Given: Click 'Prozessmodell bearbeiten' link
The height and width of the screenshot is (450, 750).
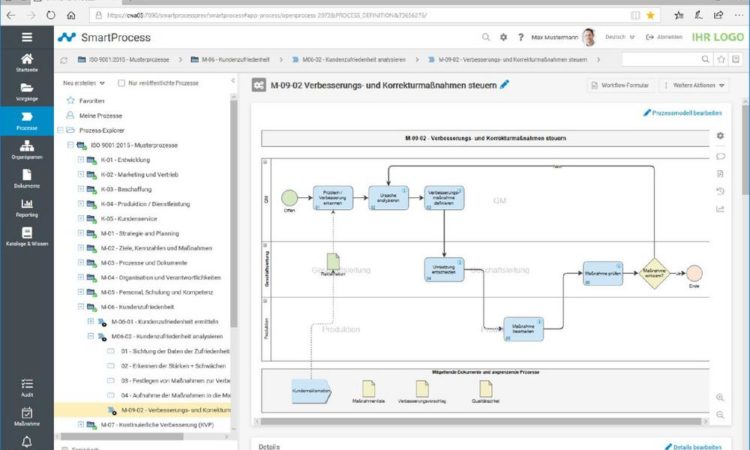Looking at the screenshot, I should (x=683, y=113).
